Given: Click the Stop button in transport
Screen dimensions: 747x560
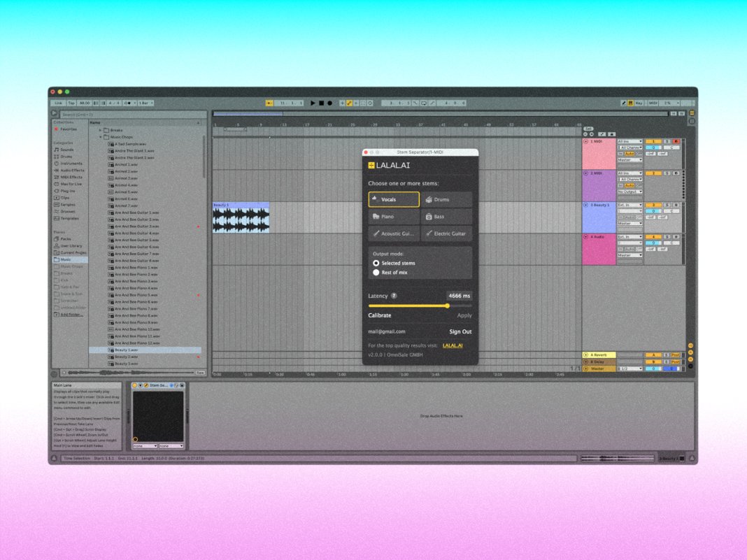Looking at the screenshot, I should click(x=321, y=103).
